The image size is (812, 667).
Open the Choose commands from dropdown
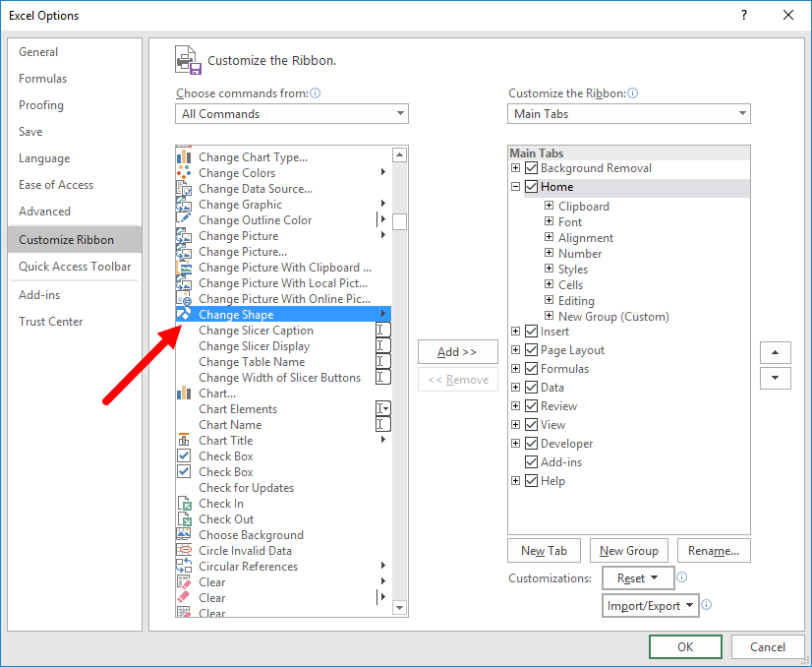point(292,113)
